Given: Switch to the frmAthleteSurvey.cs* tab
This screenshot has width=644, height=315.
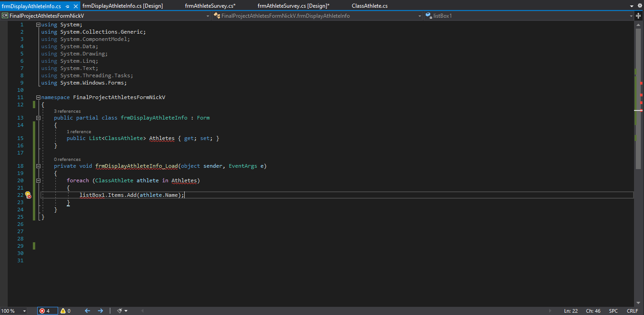Looking at the screenshot, I should [210, 6].
